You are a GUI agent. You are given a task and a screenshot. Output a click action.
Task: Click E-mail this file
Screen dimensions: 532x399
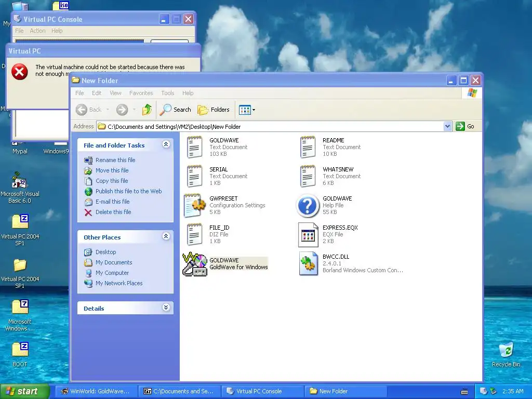[x=113, y=202]
